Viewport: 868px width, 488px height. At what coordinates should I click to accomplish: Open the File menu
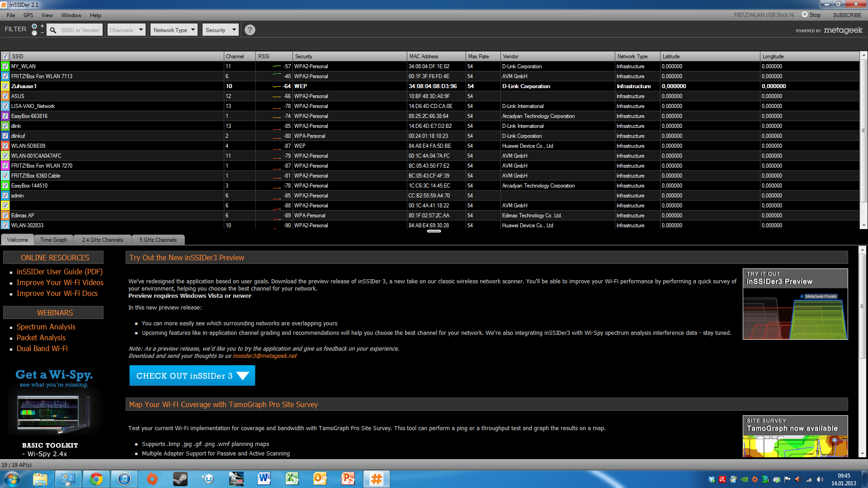[x=11, y=15]
